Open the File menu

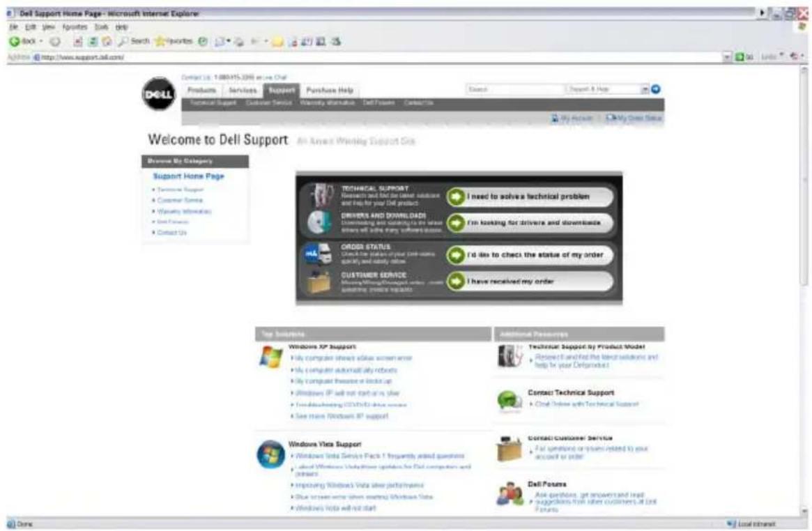[x=13, y=27]
